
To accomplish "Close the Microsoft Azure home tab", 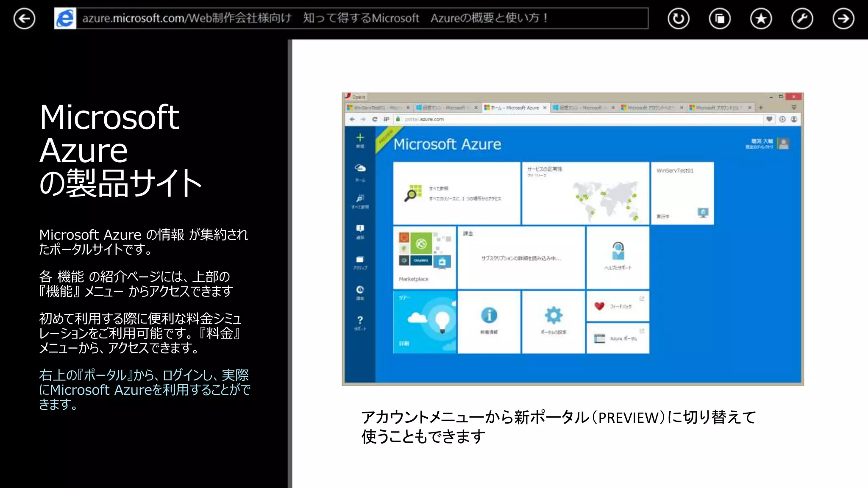I will tap(545, 108).
